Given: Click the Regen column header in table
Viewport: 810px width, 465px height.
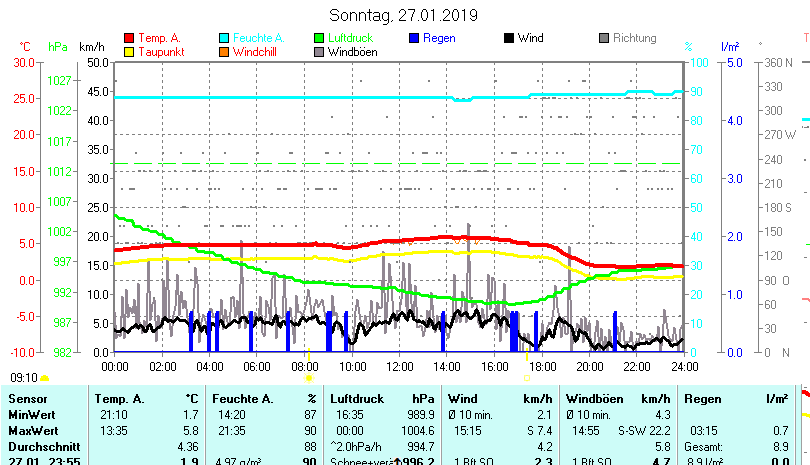Looking at the screenshot, I should click(x=702, y=399).
